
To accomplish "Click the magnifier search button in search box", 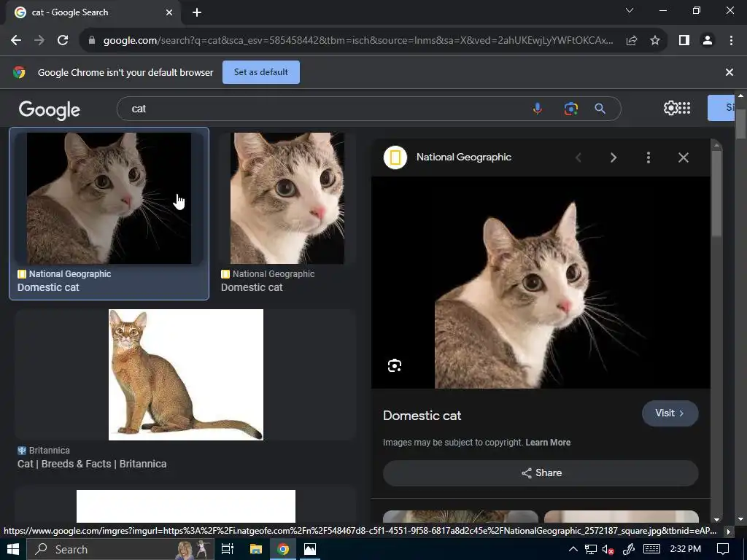I will click(x=600, y=109).
